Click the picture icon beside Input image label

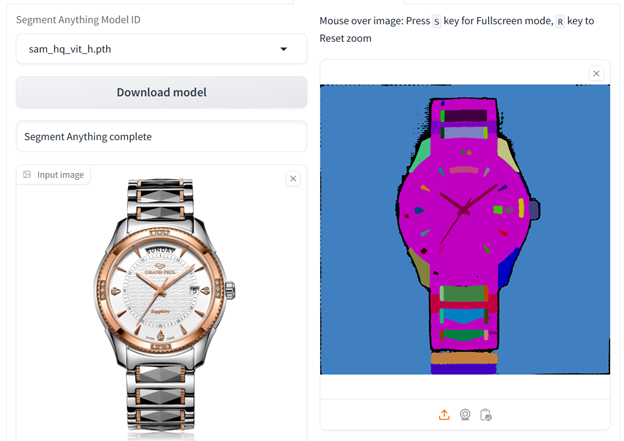(27, 175)
